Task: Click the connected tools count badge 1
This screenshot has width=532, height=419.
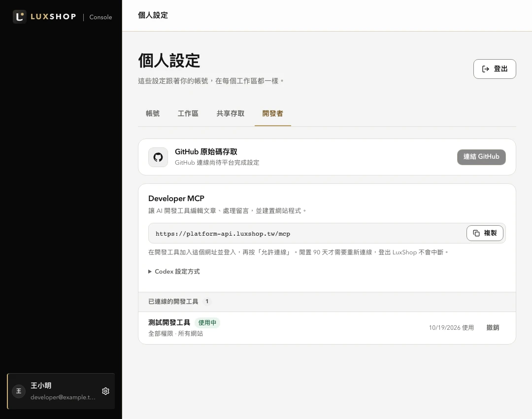Action: pos(207,302)
